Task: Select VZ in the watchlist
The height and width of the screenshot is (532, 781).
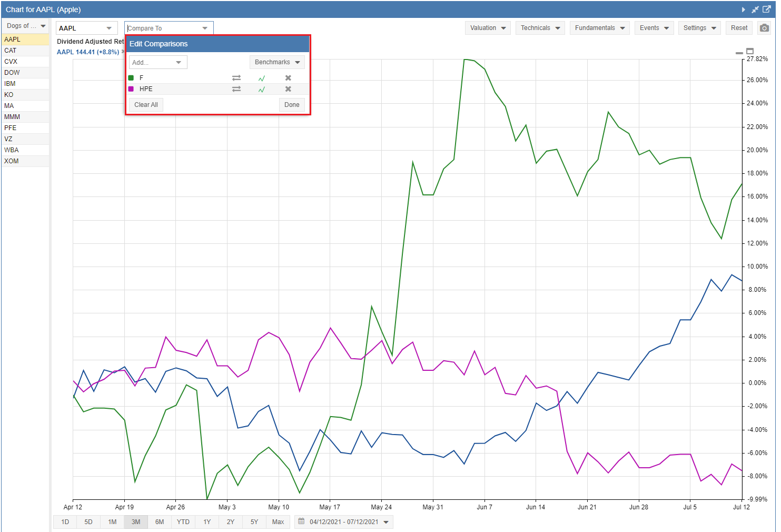Action: [25, 139]
